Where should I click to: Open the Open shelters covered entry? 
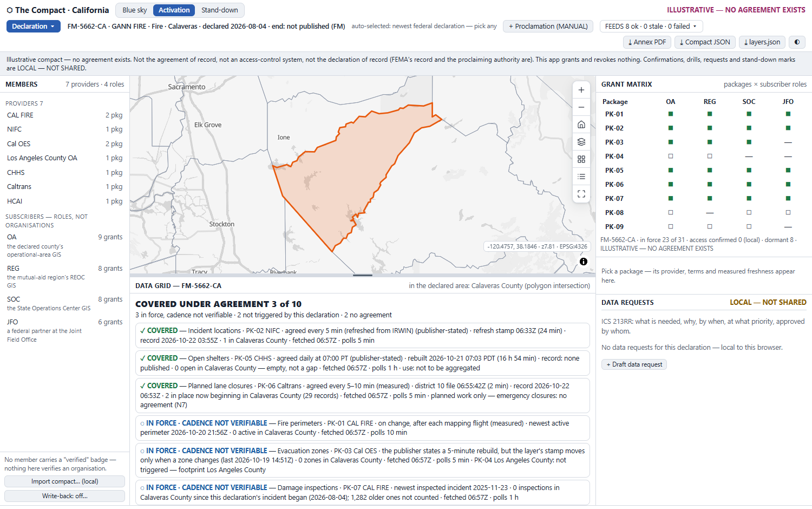[x=363, y=363]
